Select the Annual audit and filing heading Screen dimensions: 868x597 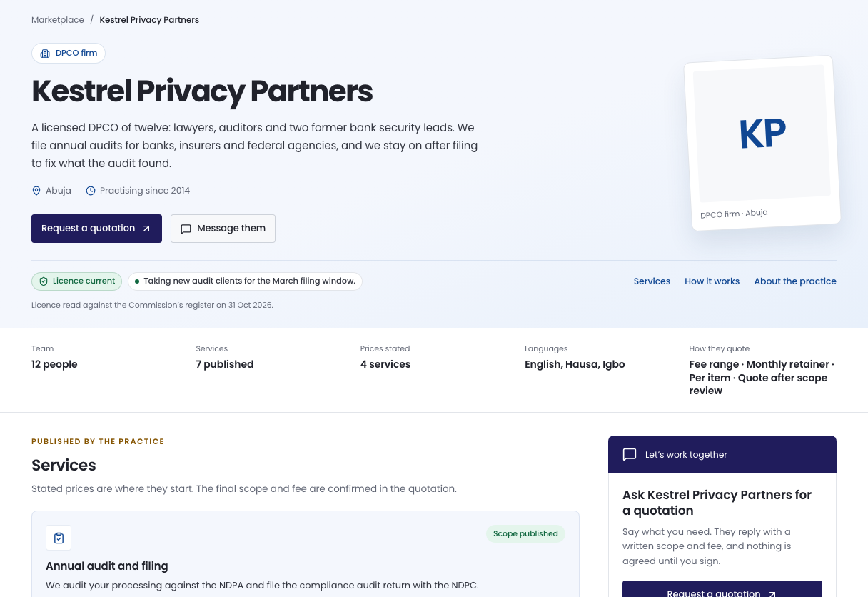(107, 566)
